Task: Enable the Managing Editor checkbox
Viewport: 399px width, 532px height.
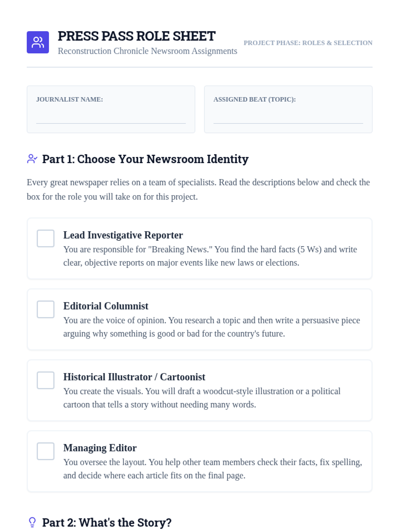Action: coord(46,451)
